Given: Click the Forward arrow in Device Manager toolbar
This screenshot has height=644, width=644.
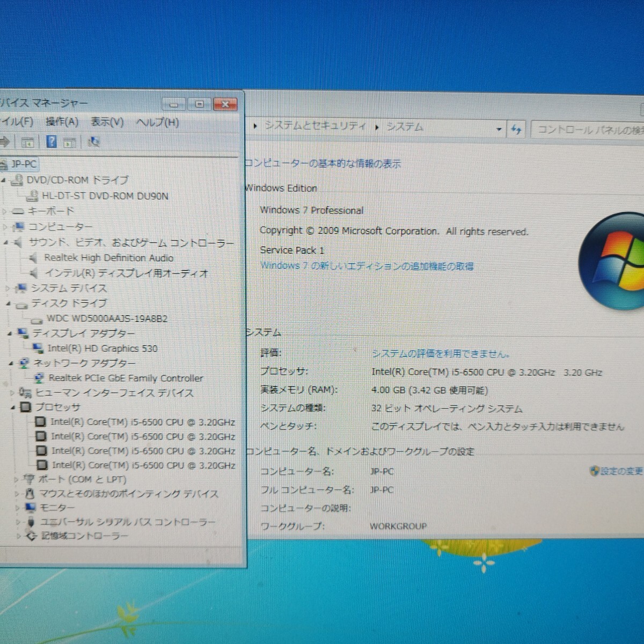Looking at the screenshot, I should [x=5, y=142].
